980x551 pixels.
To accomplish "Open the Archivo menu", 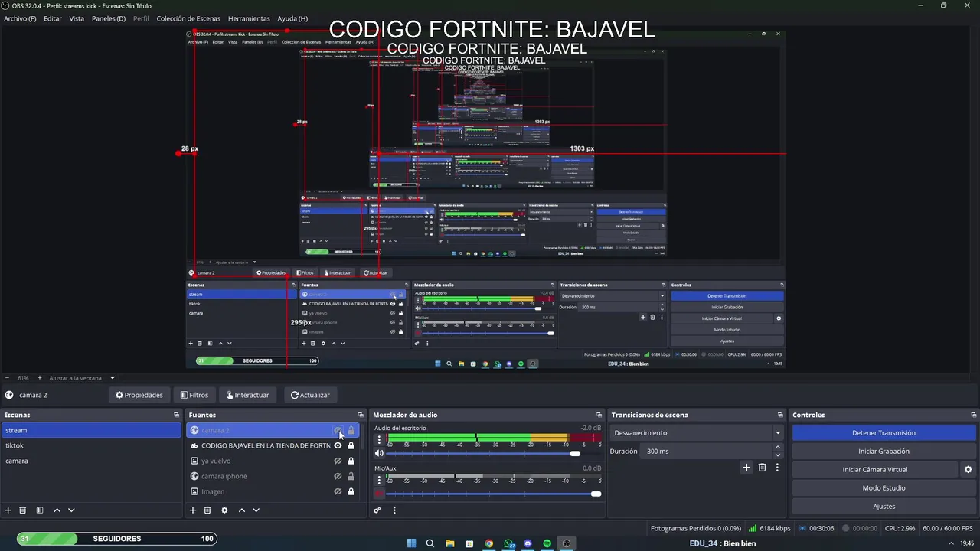I will pyautogui.click(x=20, y=18).
